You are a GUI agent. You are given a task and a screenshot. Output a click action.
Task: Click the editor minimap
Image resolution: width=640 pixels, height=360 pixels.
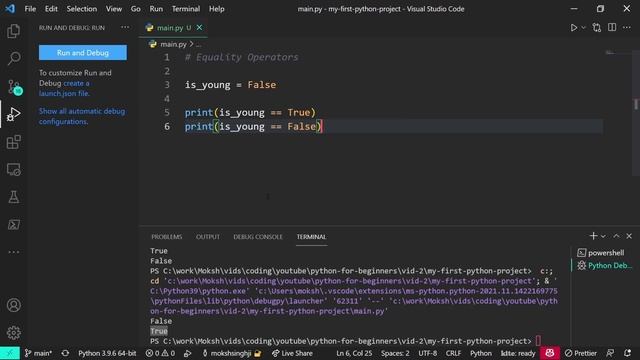tap(618, 53)
